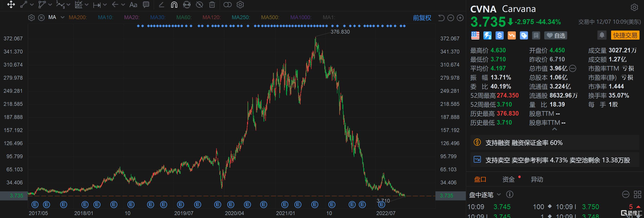
Task: Open the trend line tool dropdown arrow
Action: click(32, 5)
